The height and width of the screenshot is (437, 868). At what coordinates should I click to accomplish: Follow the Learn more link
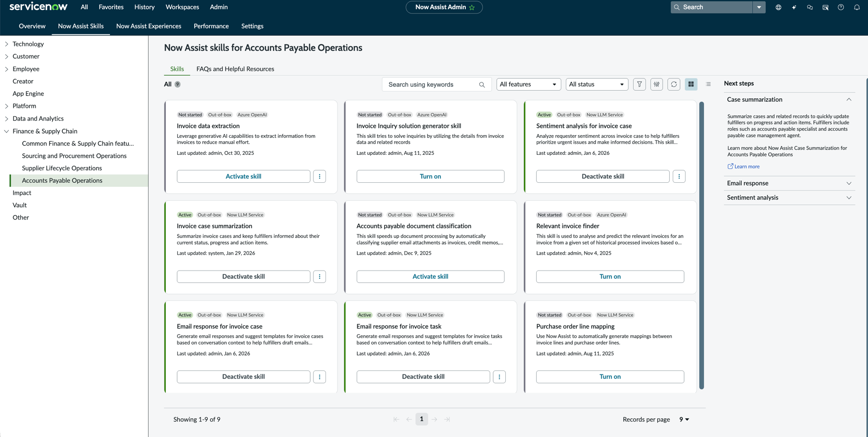744,167
